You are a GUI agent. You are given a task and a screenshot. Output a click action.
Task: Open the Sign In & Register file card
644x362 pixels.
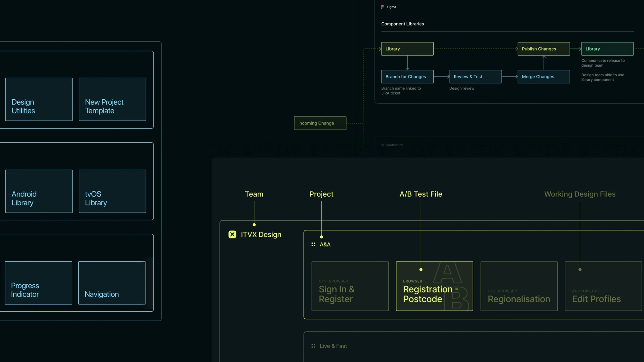pyautogui.click(x=350, y=286)
